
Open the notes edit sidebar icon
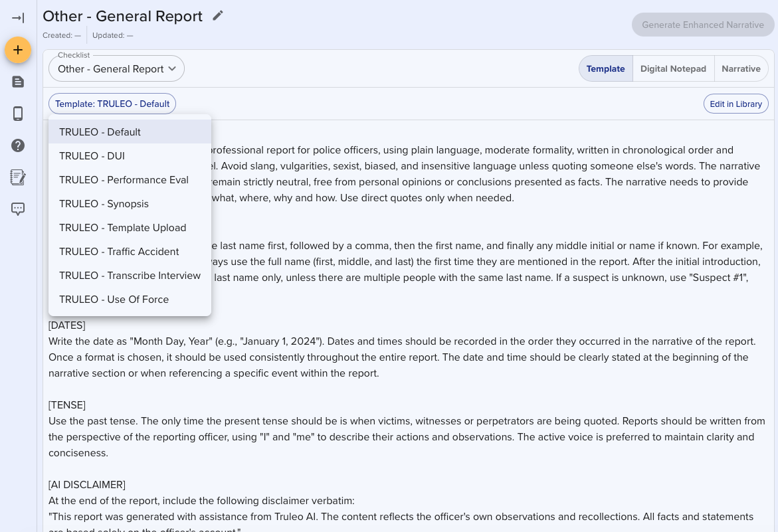(18, 177)
